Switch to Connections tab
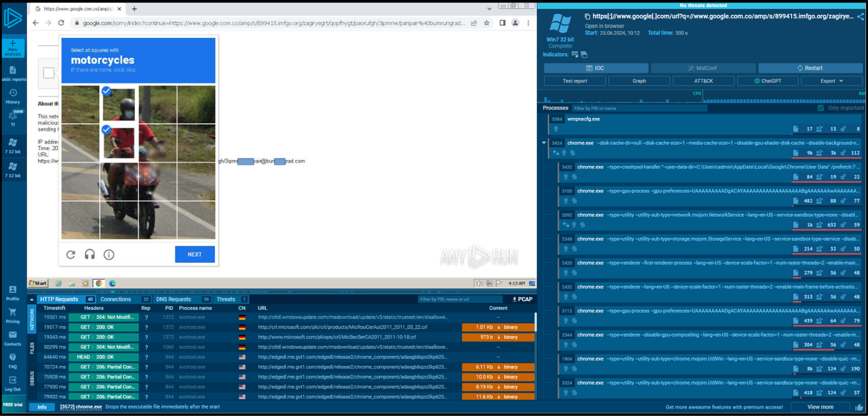 click(x=125, y=299)
